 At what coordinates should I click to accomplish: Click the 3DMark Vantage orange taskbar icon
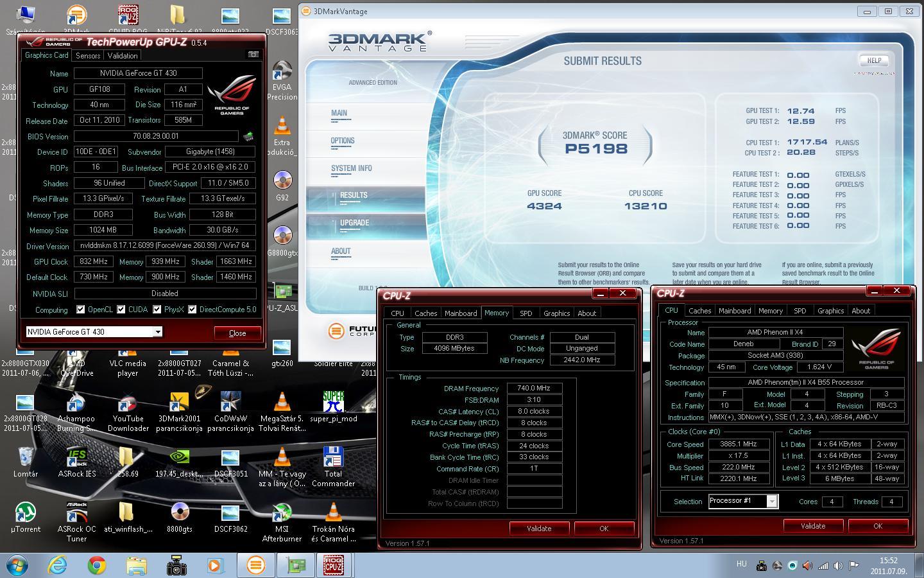[x=255, y=565]
